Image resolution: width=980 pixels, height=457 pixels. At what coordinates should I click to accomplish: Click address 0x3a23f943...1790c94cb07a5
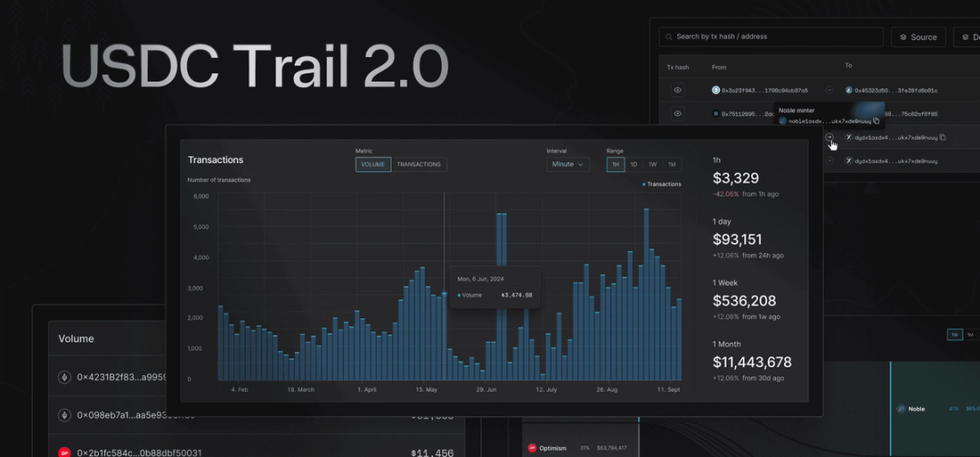(764, 91)
